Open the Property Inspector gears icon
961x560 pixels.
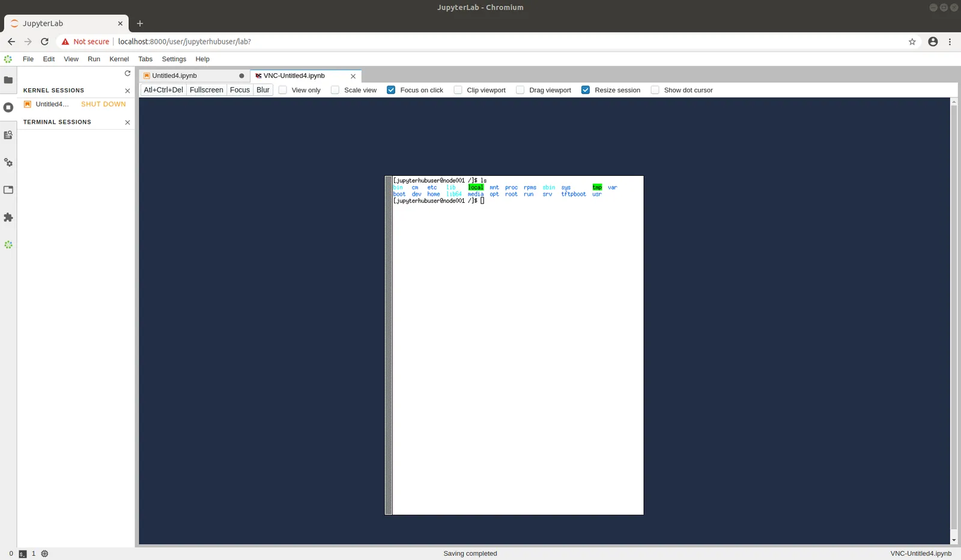coord(8,163)
